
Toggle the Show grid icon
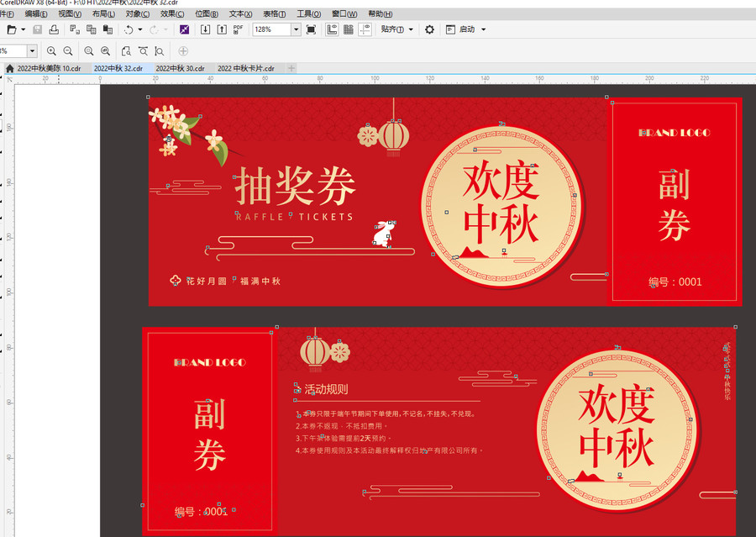click(348, 29)
